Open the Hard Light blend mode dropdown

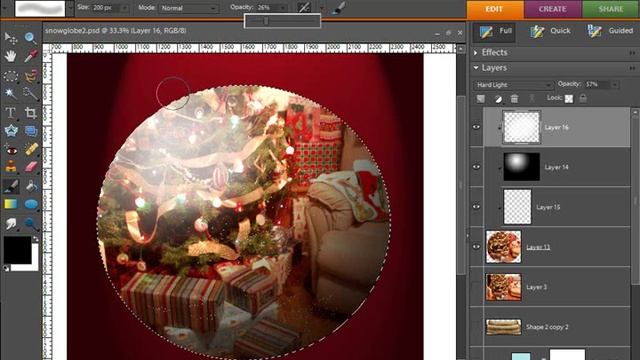513,85
